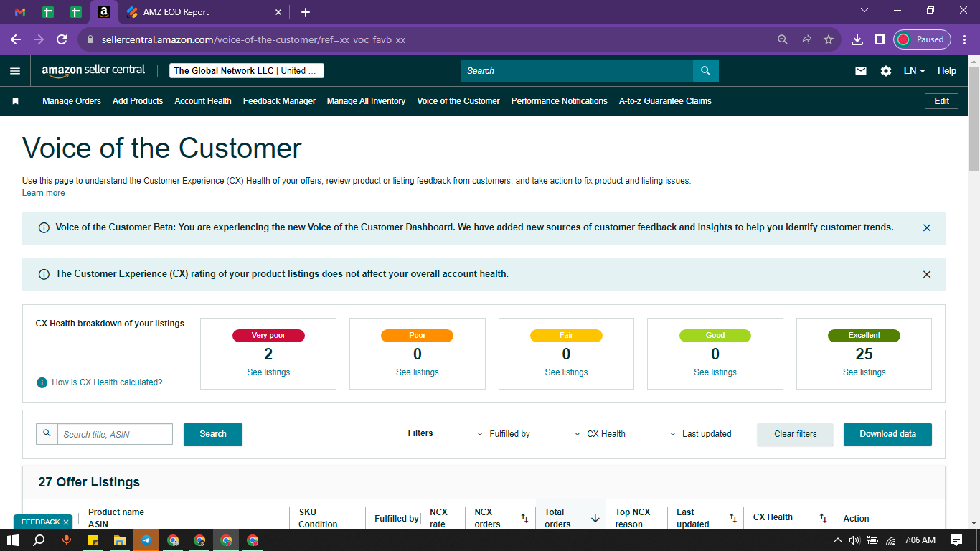See listings under Excellent
This screenshot has width=980, height=551.
click(x=864, y=372)
